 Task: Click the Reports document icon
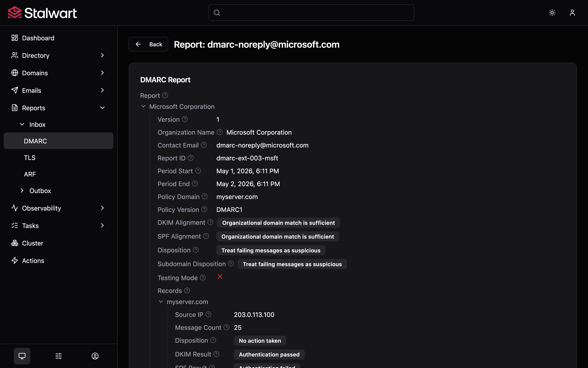15,108
